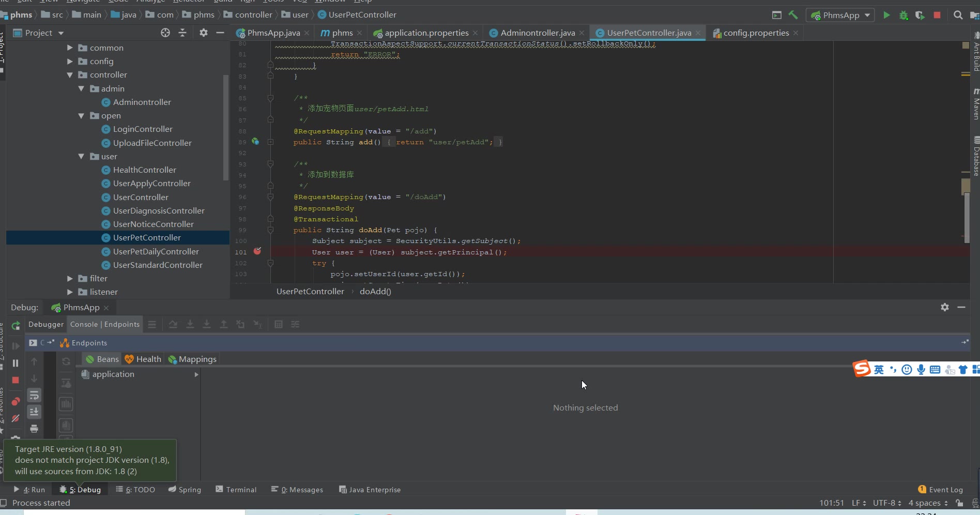The image size is (980, 515).
Task: Expand the filter folder
Action: [70, 279]
